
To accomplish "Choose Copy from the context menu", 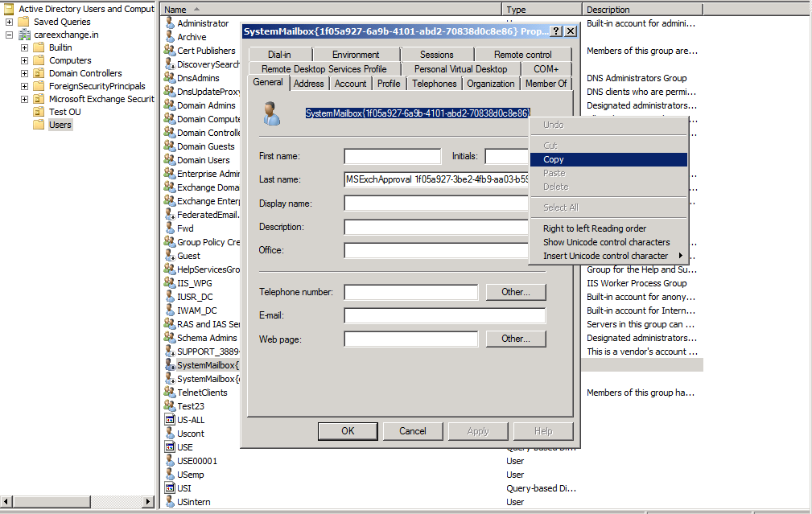I will click(608, 159).
